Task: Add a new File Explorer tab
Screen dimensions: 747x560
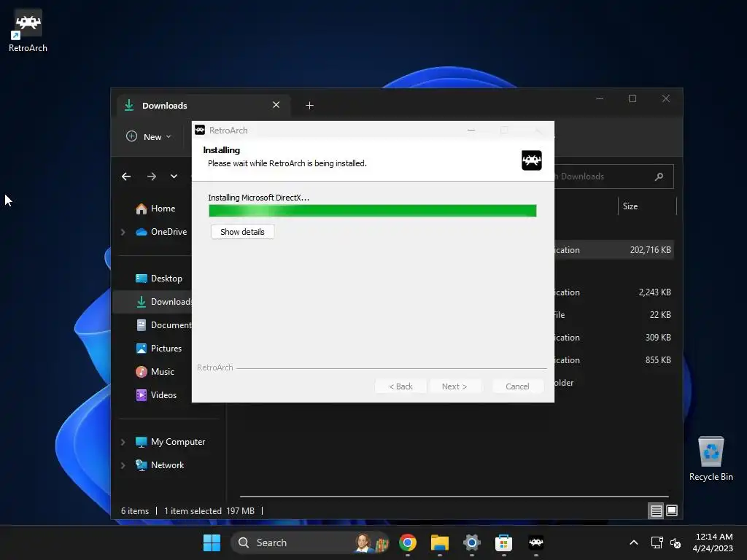Action: pyautogui.click(x=309, y=105)
